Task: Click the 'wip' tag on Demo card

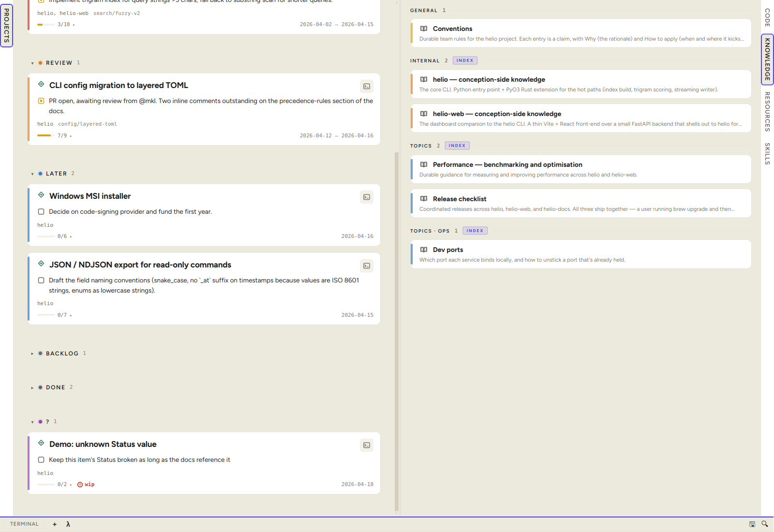Action: [x=89, y=485]
